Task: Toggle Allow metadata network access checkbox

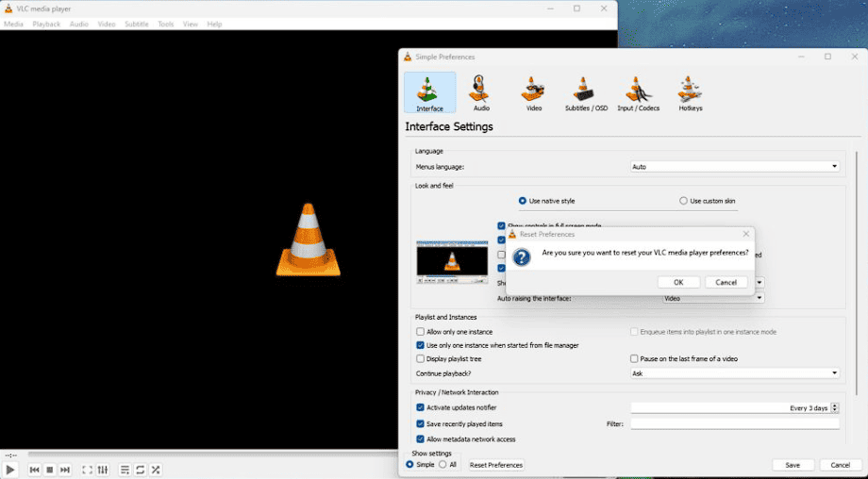Action: pyautogui.click(x=420, y=439)
